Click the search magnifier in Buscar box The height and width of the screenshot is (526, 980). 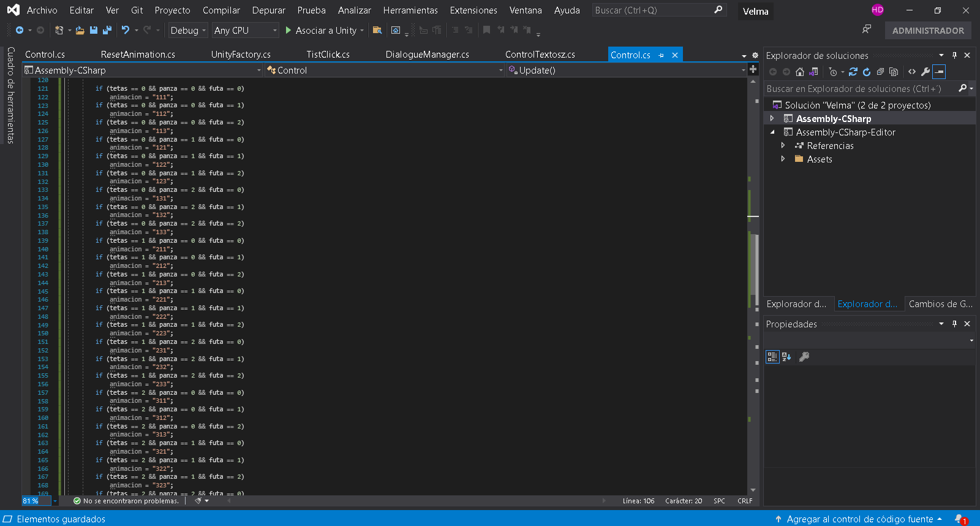[x=718, y=10]
